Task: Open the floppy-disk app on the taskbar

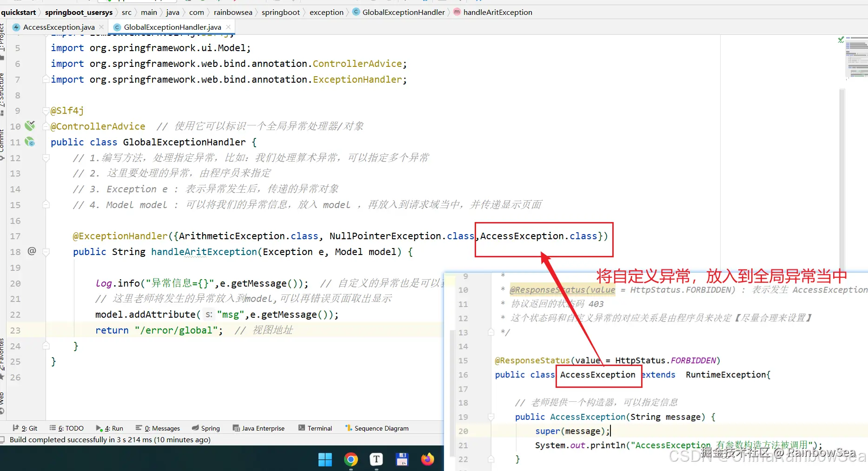Action: click(x=402, y=459)
